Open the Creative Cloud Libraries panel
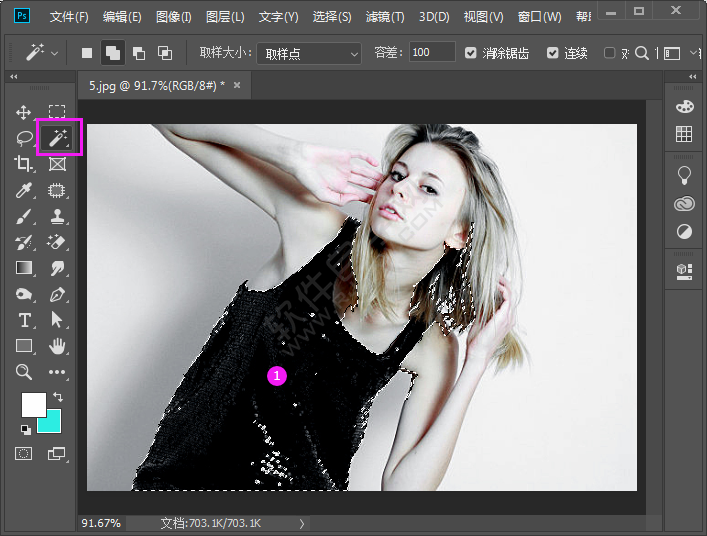Viewport: 707px width, 536px height. pyautogui.click(x=684, y=204)
